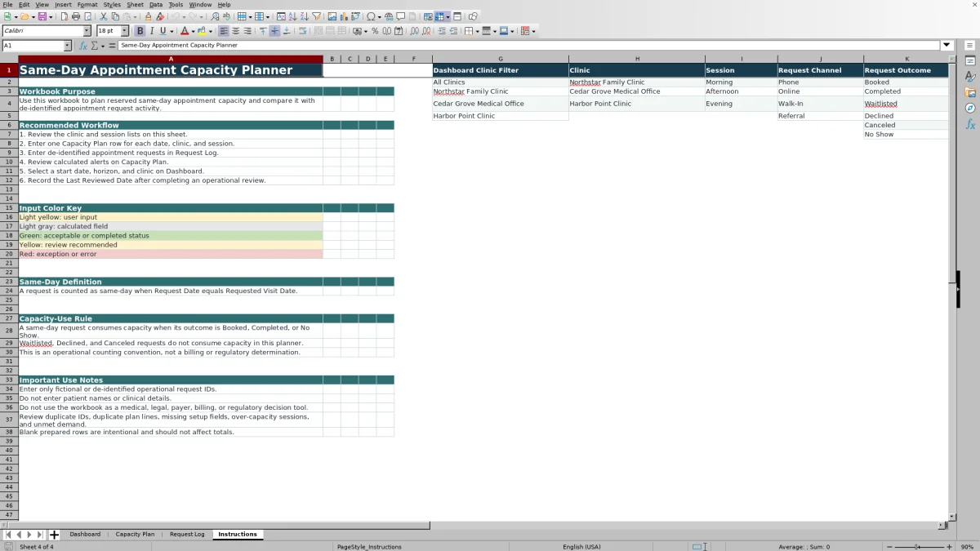Open the sidebar Functions fx icon
Image resolution: width=980 pixels, height=551 pixels.
(x=970, y=124)
